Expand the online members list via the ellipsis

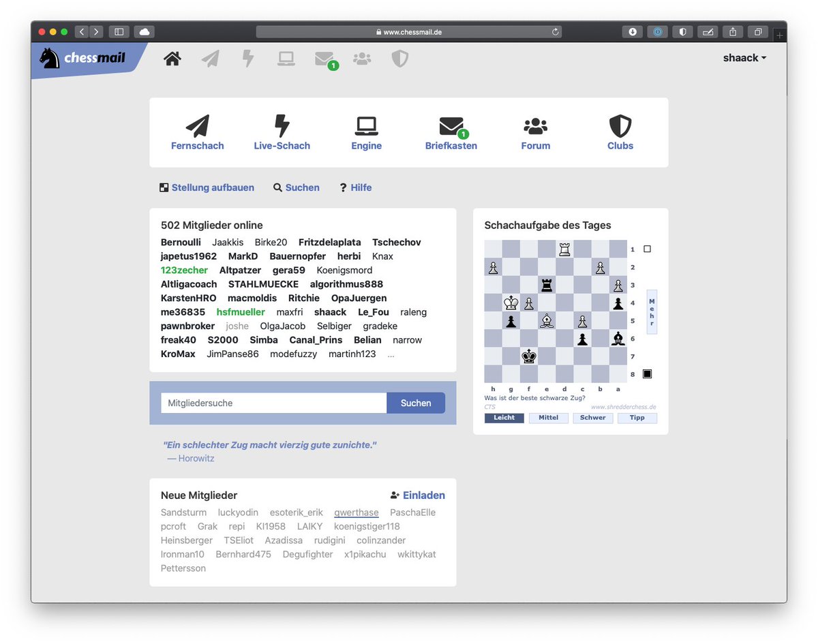tap(391, 354)
